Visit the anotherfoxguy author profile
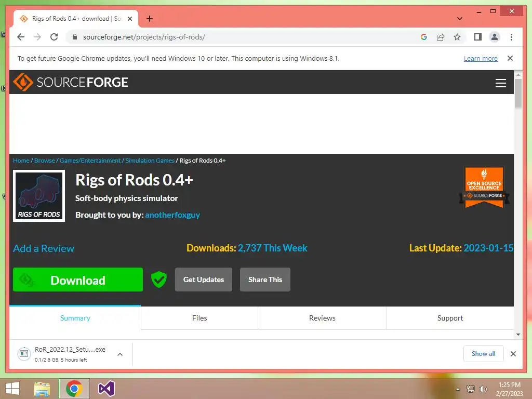The height and width of the screenshot is (399, 532). point(172,215)
